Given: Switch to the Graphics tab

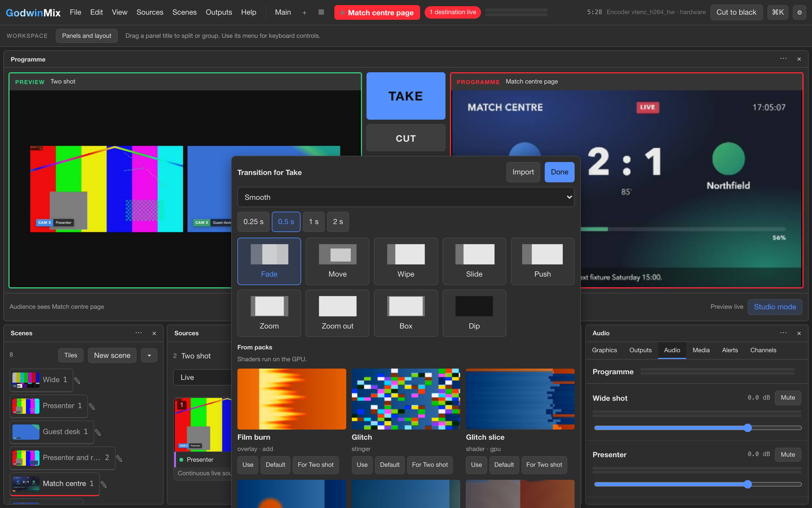Looking at the screenshot, I should [x=604, y=350].
